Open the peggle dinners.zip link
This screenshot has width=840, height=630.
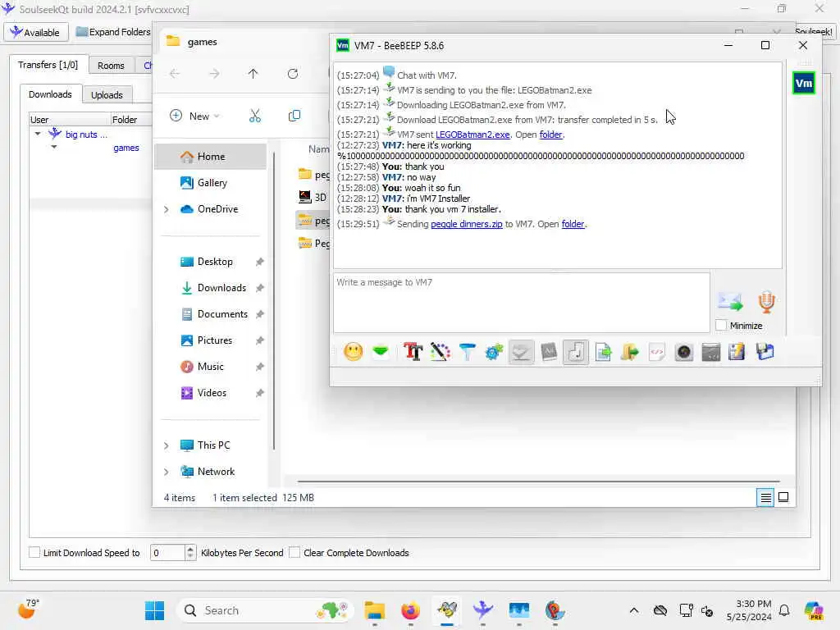pyautogui.click(x=467, y=224)
